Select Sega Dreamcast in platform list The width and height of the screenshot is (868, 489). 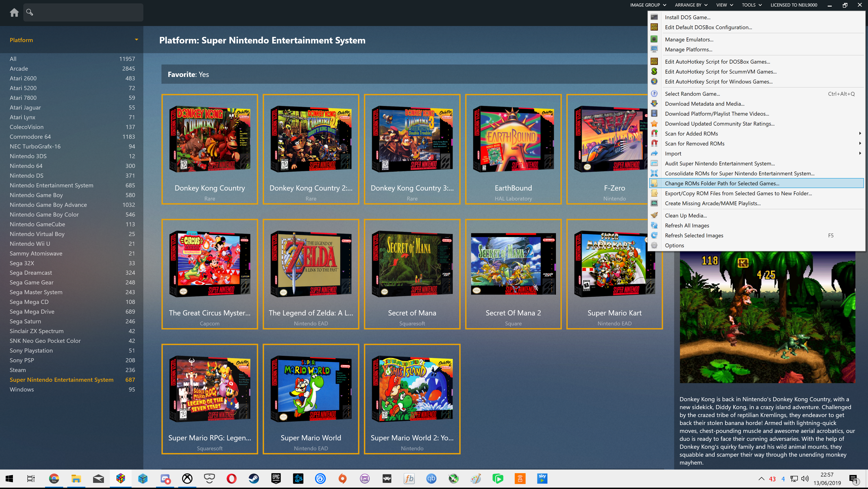click(x=72, y=273)
